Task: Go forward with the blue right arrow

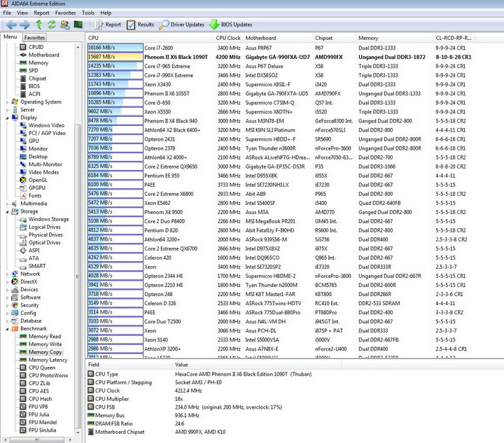Action: click(24, 24)
